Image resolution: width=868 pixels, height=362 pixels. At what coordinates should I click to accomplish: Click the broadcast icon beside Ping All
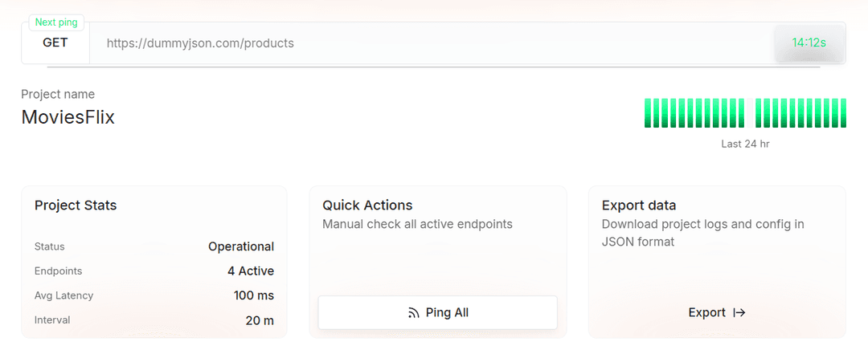pyautogui.click(x=414, y=313)
